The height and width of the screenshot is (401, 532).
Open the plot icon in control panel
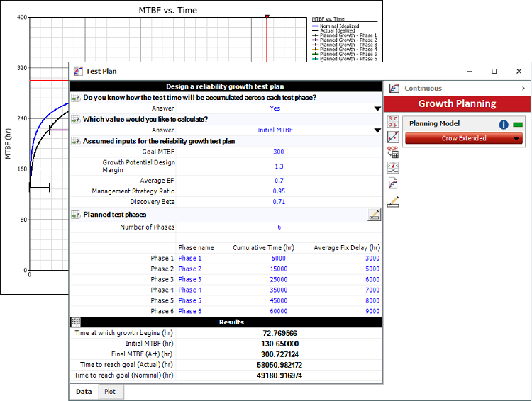[x=394, y=136]
